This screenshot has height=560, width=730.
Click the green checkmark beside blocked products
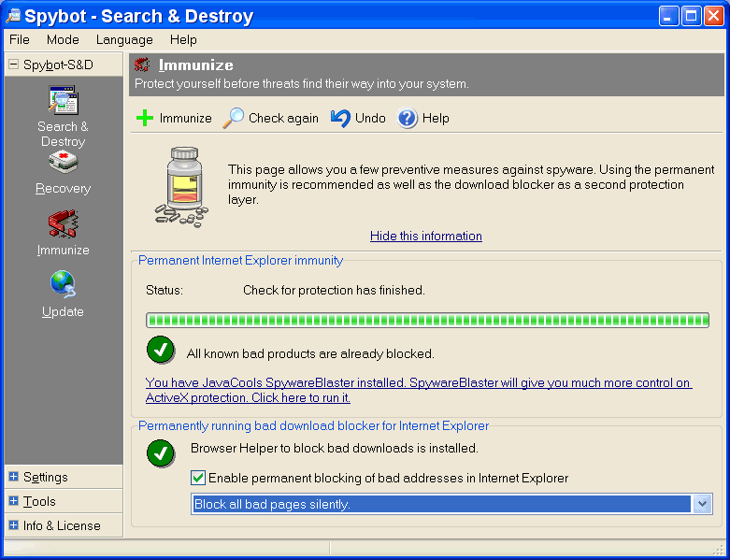click(161, 350)
